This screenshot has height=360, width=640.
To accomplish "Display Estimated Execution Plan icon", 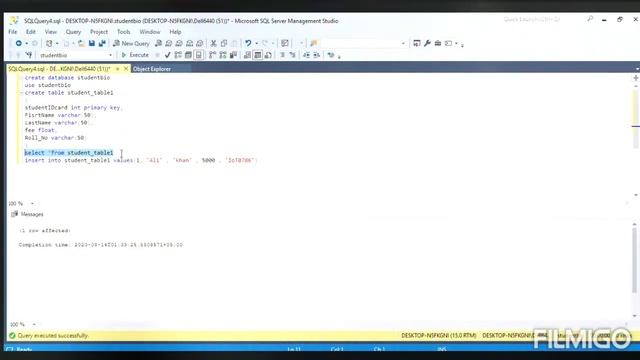I will pyautogui.click(x=178, y=55).
